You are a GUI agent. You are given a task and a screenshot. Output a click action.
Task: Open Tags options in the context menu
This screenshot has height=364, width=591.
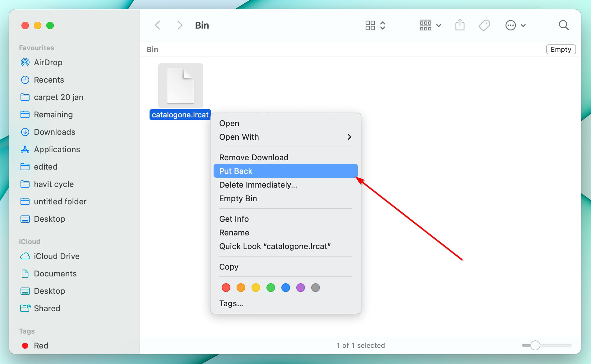[231, 303]
